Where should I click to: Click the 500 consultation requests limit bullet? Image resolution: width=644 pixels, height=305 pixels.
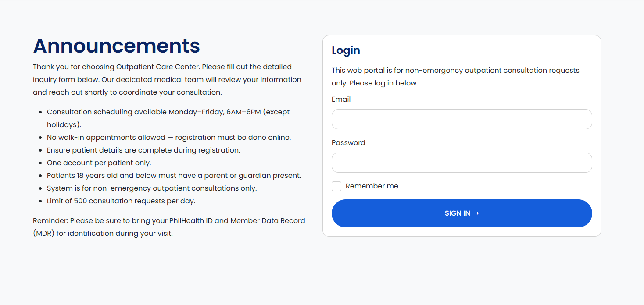point(121,201)
